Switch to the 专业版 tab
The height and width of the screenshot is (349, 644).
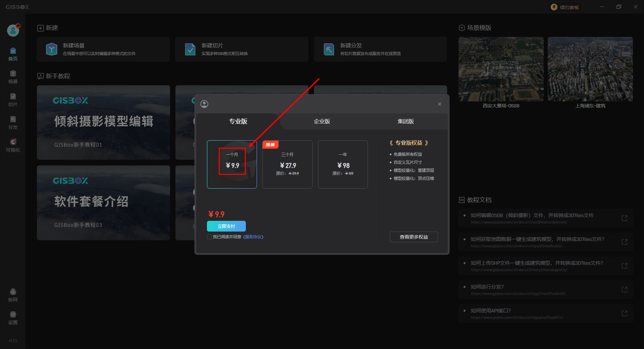coord(238,121)
